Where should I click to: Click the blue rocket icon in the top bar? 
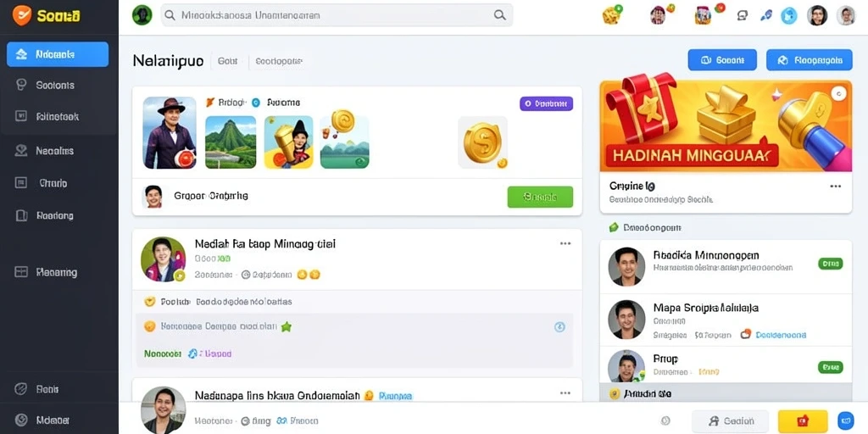click(766, 15)
